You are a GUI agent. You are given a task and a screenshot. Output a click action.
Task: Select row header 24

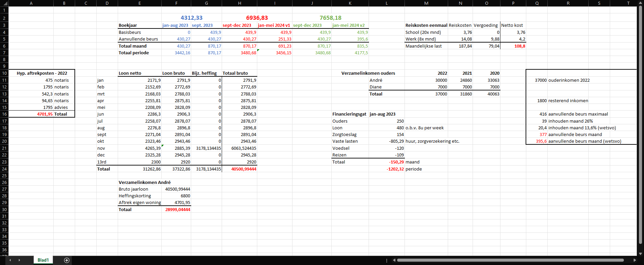(4, 169)
